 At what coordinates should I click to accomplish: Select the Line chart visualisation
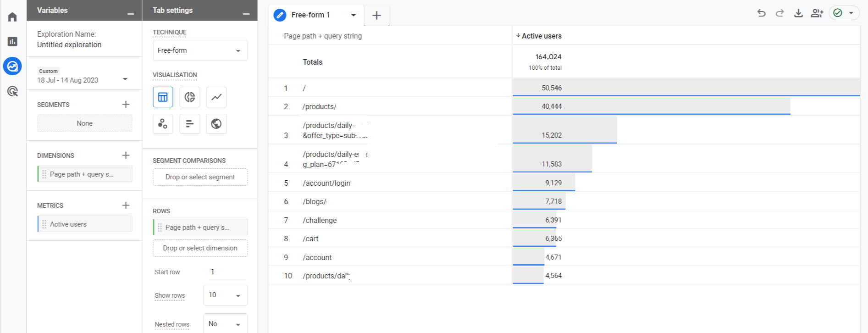point(216,97)
